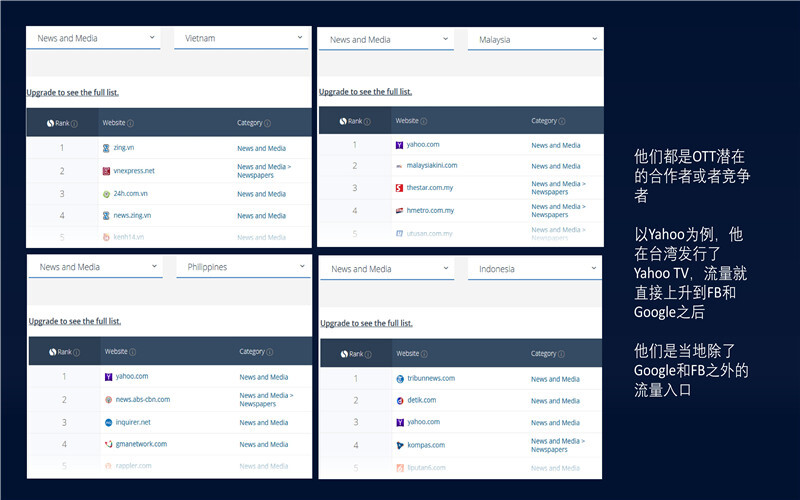Click info icon beside Website in Vietnam table
This screenshot has width=800, height=500.
(x=131, y=124)
